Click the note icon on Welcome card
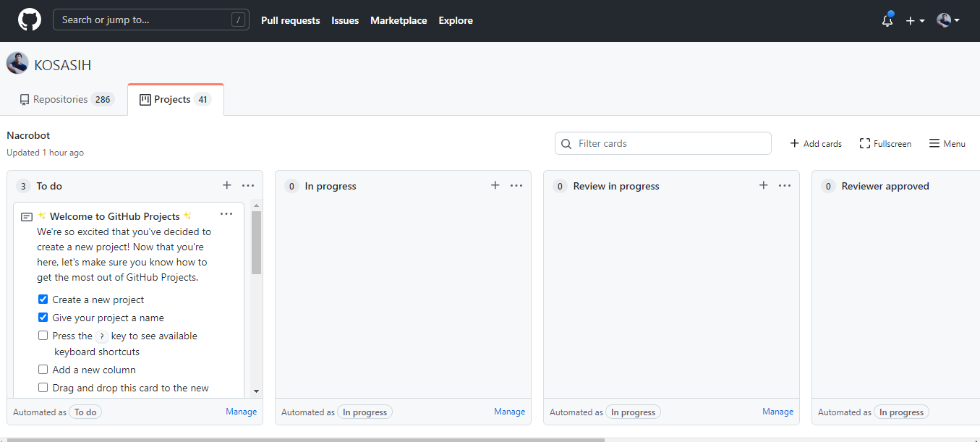980x442 pixels. 27,216
